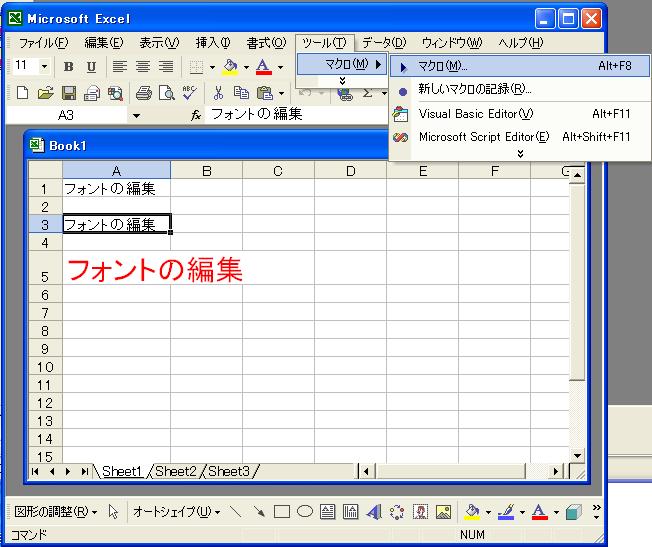Switch to Sheet2 tab
Viewport: 652px width, 547px height.
[x=175, y=471]
